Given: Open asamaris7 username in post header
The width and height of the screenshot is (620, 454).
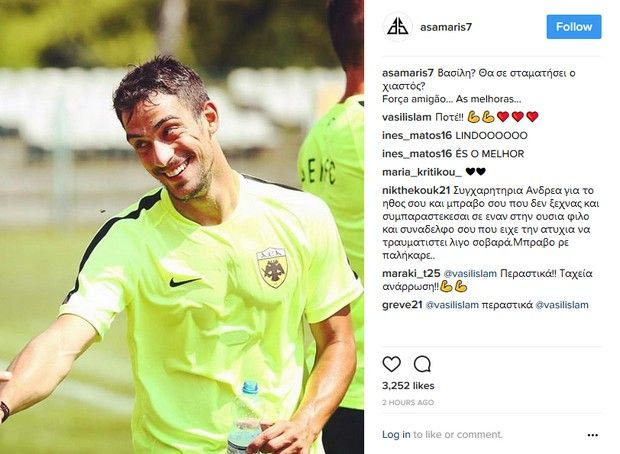Looking at the screenshot, I should (446, 27).
